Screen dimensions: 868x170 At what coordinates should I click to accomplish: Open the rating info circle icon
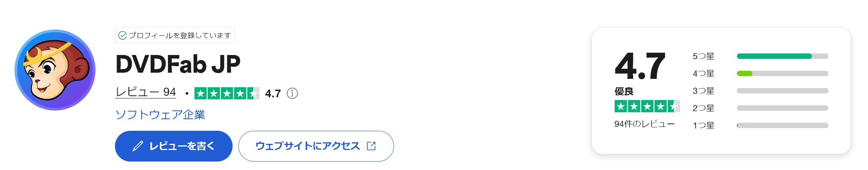coord(292,93)
